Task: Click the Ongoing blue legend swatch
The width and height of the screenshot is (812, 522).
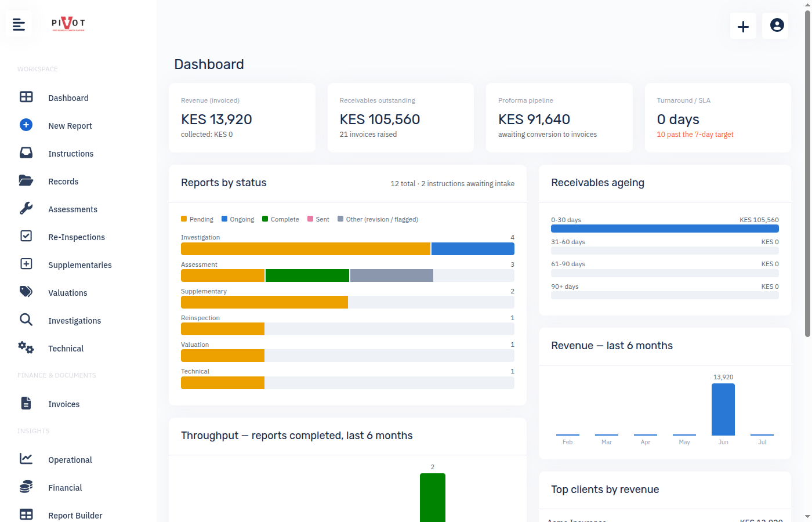Action: pos(224,219)
